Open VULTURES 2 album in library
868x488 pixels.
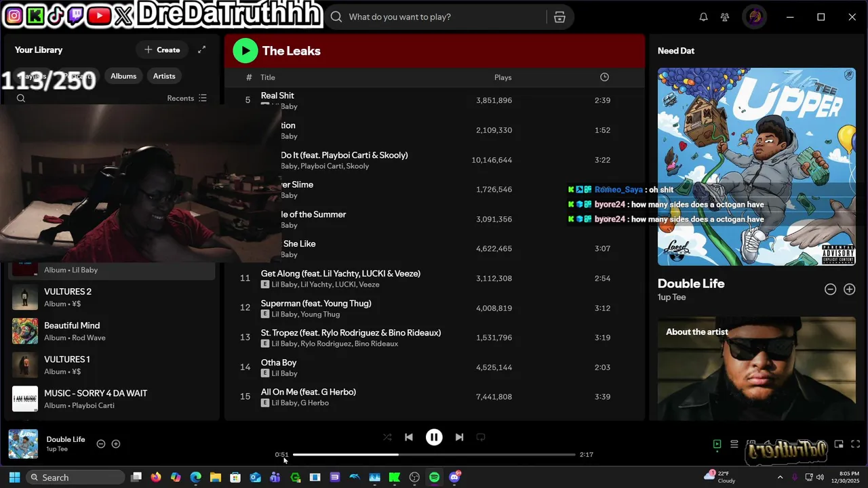(x=112, y=297)
